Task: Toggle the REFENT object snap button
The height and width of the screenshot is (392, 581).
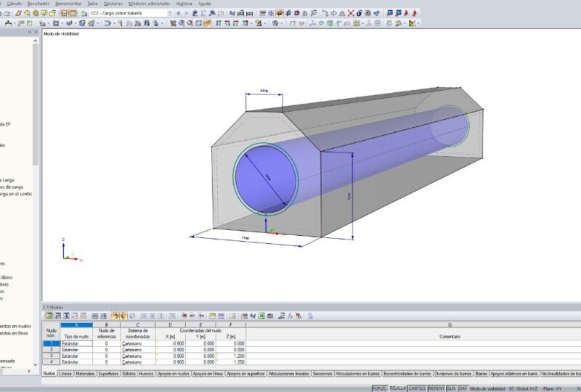Action: (x=436, y=388)
